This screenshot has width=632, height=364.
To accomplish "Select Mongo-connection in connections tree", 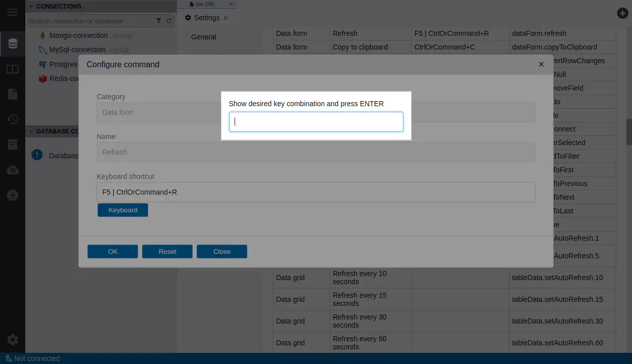I will click(x=78, y=35).
